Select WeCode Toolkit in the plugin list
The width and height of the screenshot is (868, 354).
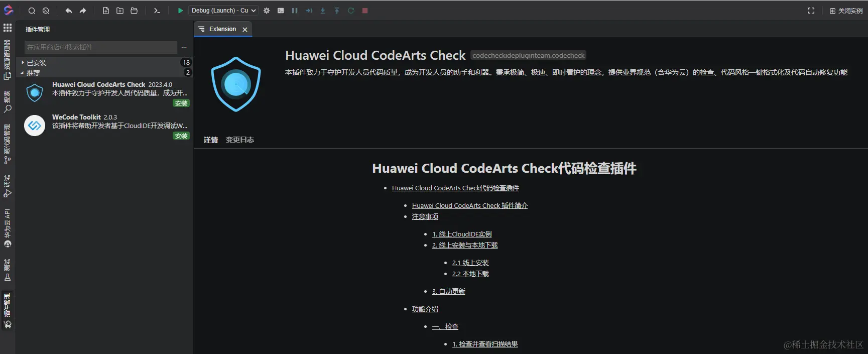[104, 126]
